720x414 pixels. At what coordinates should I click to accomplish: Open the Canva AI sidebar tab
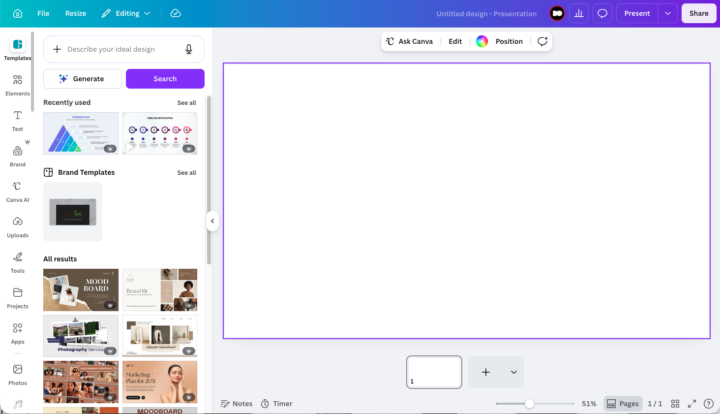coord(17,191)
